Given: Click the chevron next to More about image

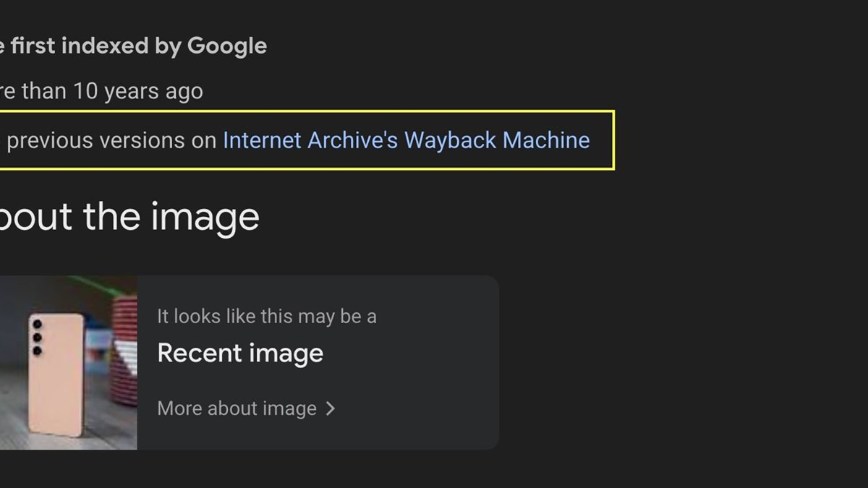Looking at the screenshot, I should pyautogui.click(x=331, y=408).
